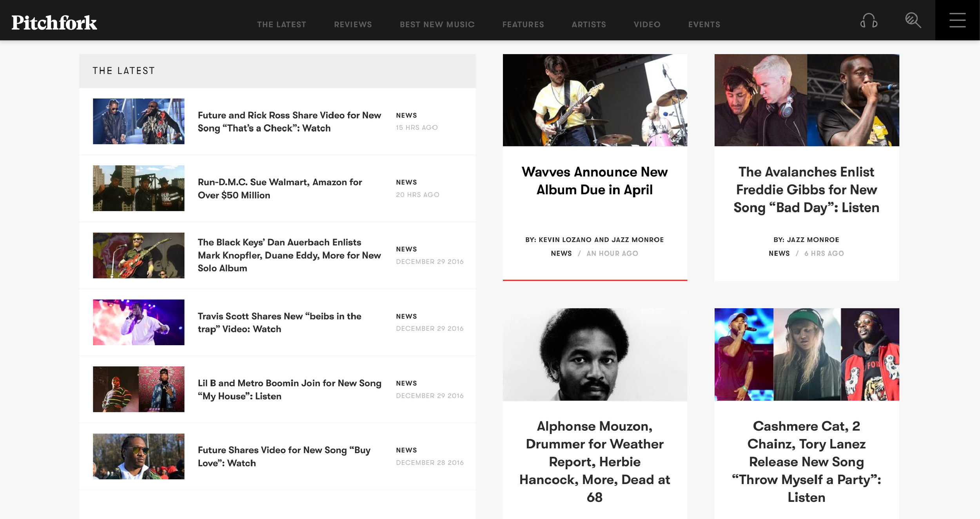Open Wavves Announce New Album headline

tap(595, 181)
